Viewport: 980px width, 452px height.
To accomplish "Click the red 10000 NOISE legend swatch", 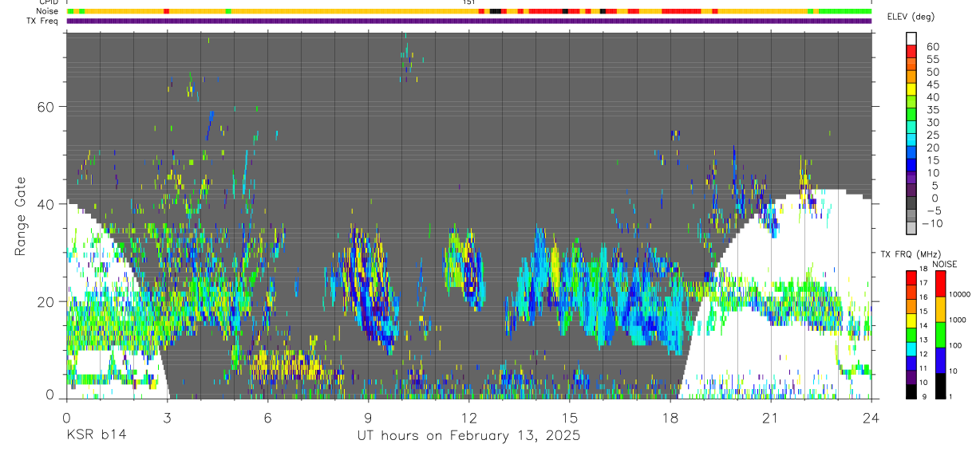I will tap(940, 284).
